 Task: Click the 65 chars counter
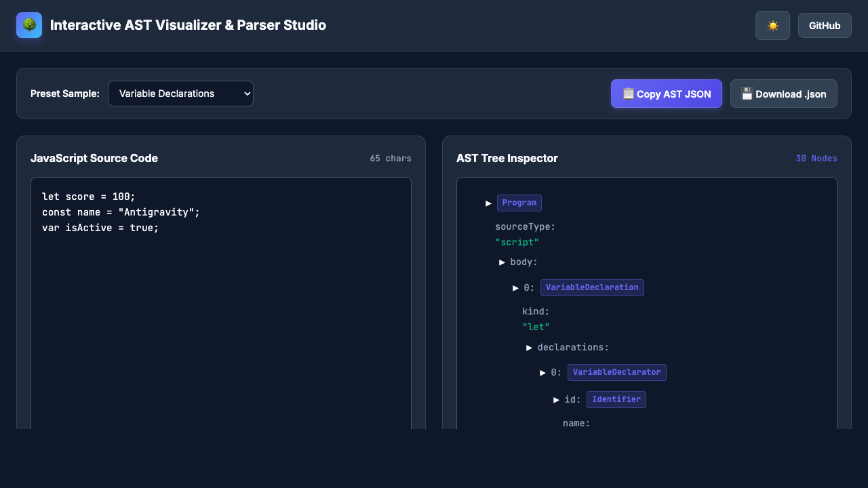click(391, 159)
